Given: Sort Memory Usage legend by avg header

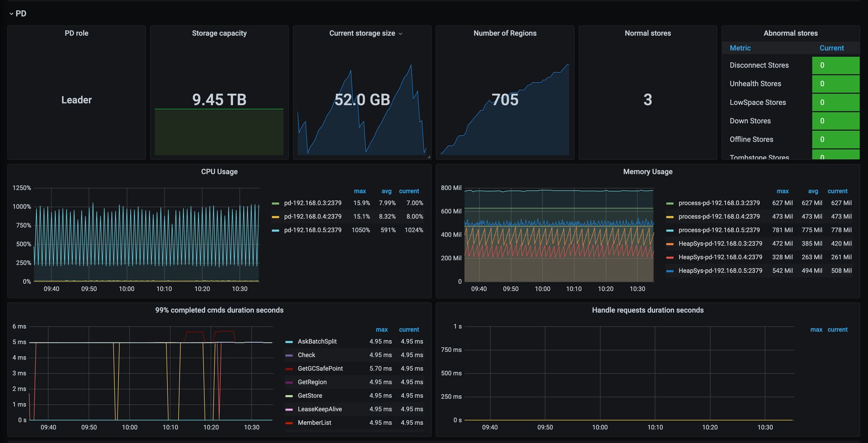Looking at the screenshot, I should pos(813,191).
